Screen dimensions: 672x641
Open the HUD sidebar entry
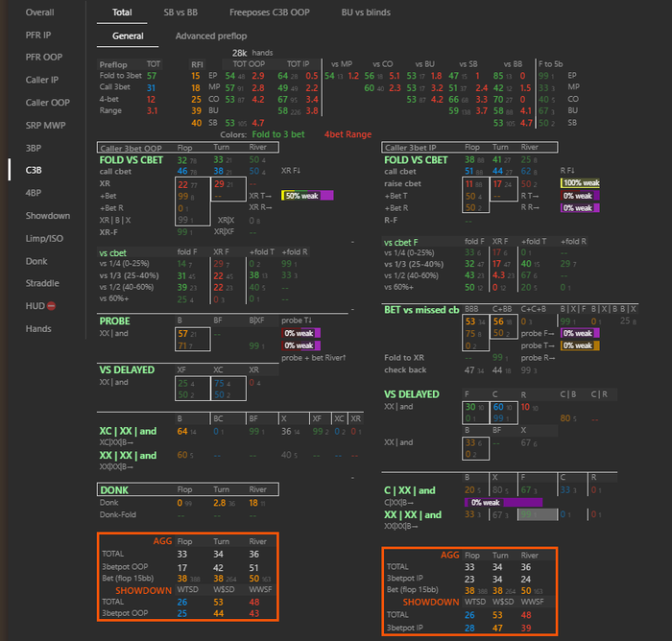point(36,306)
